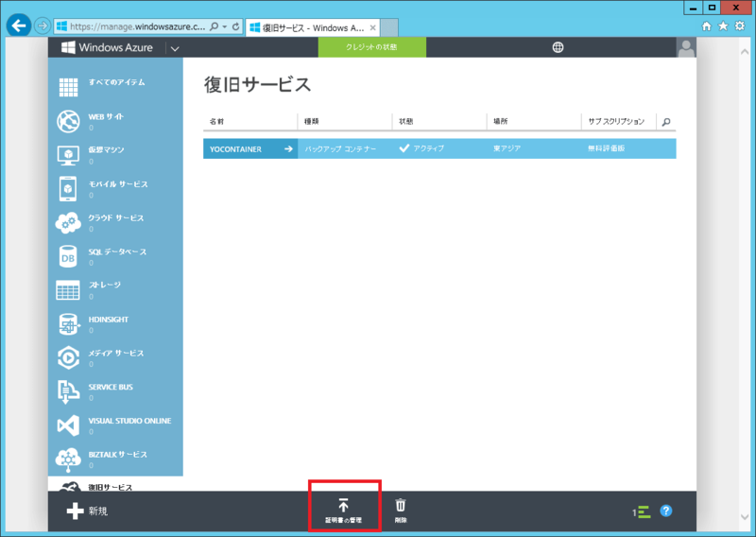Click the 東アジア location cell
Screen dimensions: 756x537
click(534, 148)
